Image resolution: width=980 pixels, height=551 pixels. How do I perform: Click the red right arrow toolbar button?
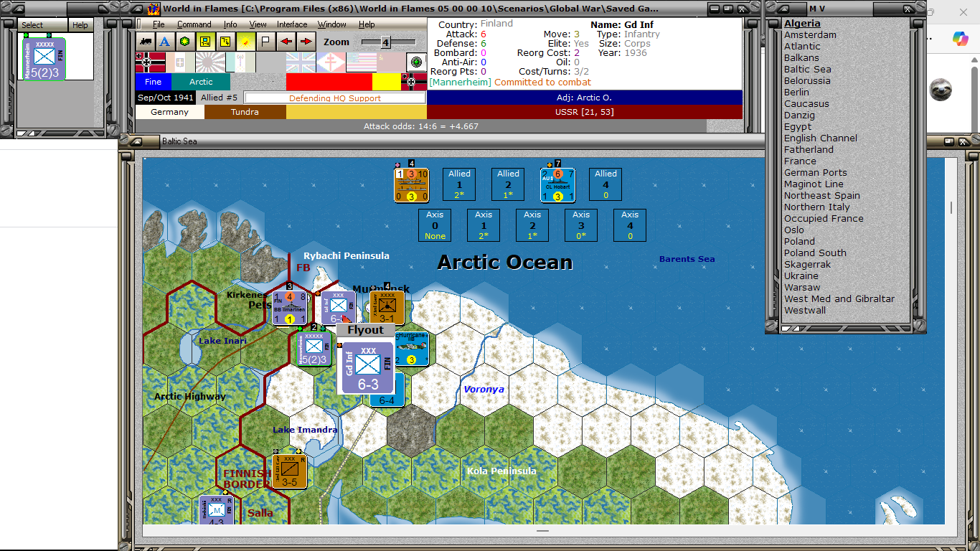pyautogui.click(x=306, y=42)
